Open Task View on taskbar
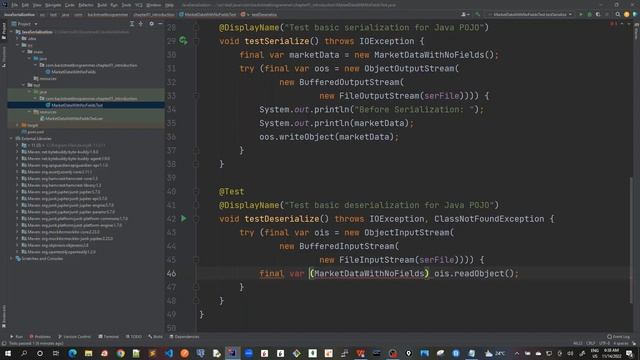This screenshot has height=360, width=640. [56, 353]
